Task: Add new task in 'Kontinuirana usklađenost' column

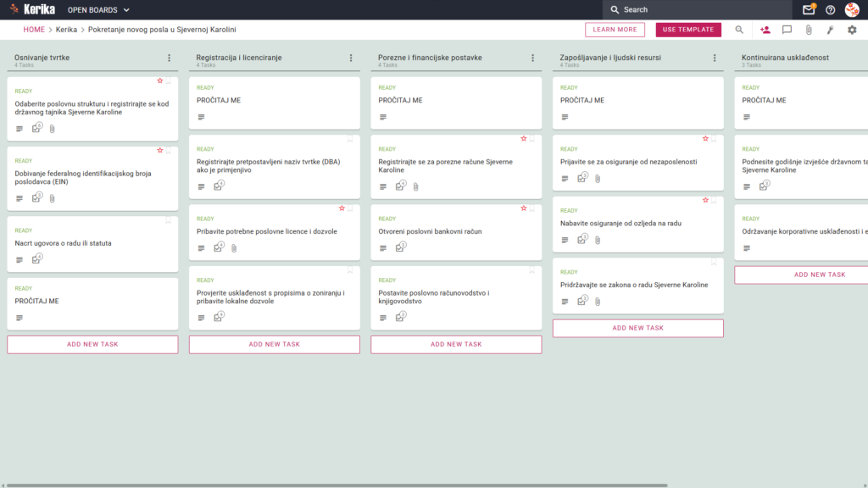Action: point(801,275)
